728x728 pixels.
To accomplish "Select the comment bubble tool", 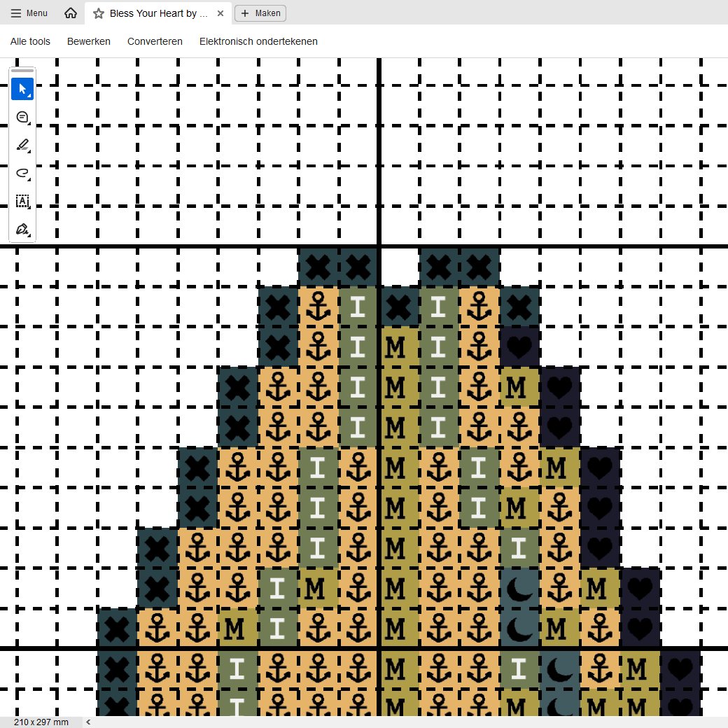I will pos(22,118).
